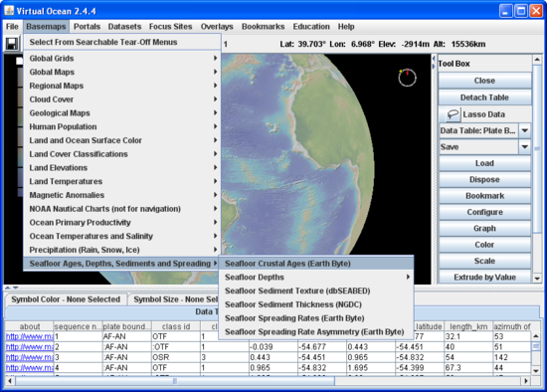Screen dimensions: 547x392
Task: Open the Focus Sites menu
Action: click(x=171, y=27)
